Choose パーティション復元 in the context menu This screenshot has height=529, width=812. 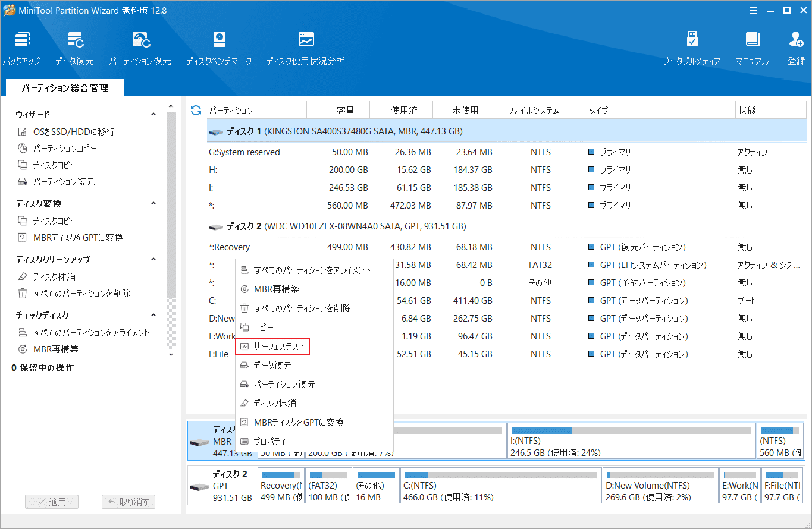pos(314,384)
